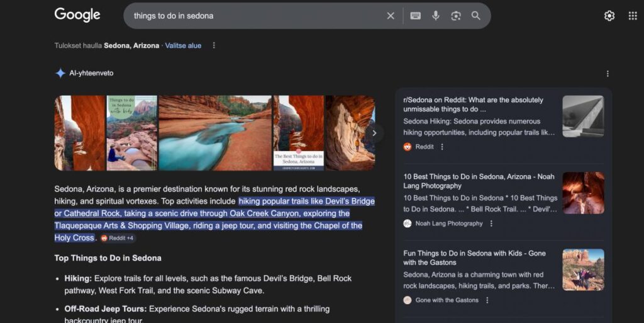Open the AI summary three-dot options menu
Viewport: 644px width, 323px height.
tap(608, 74)
